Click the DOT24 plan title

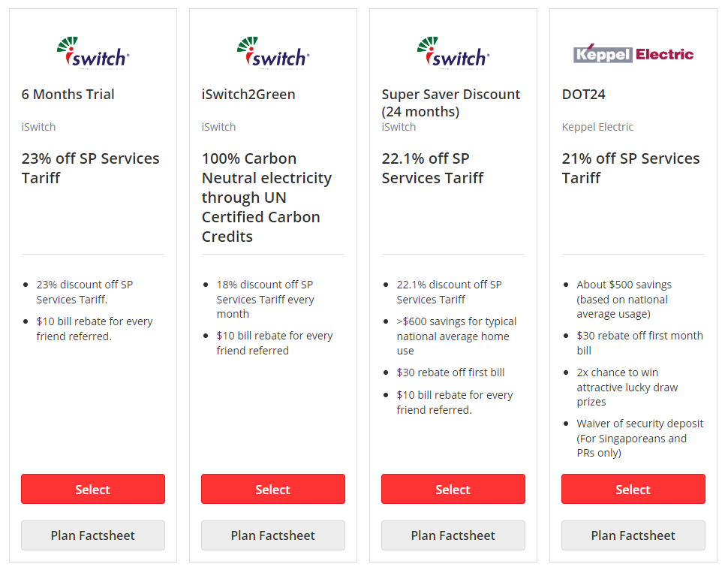(x=584, y=95)
